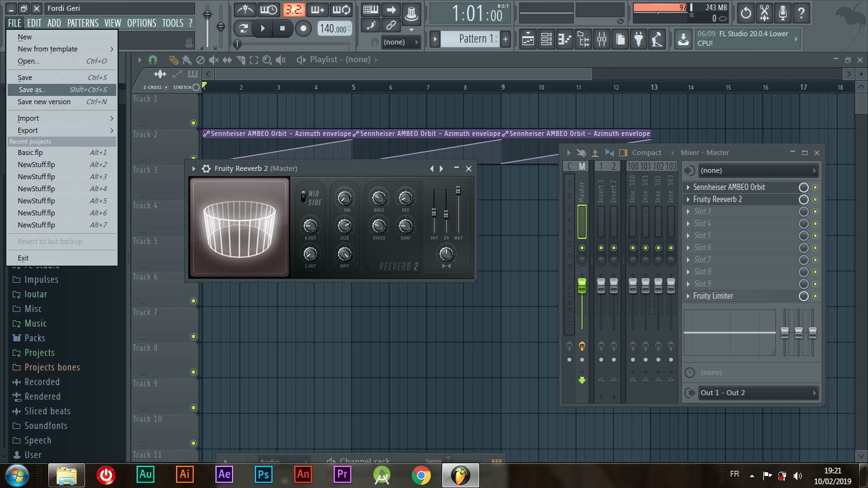868x488 pixels.
Task: Click the Record button
Action: [x=304, y=28]
